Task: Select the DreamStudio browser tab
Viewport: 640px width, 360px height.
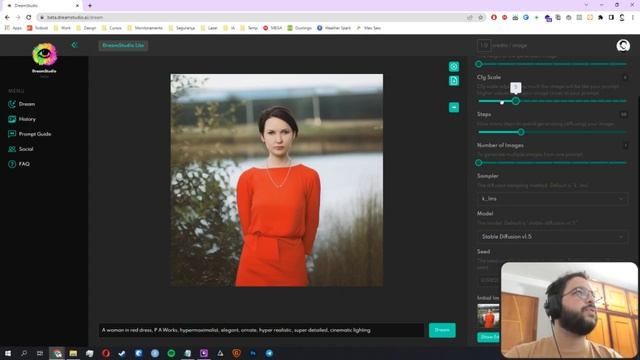Action: point(41,6)
